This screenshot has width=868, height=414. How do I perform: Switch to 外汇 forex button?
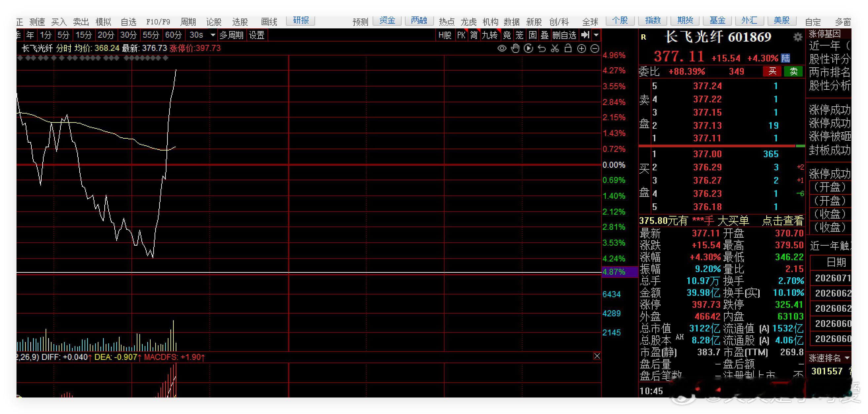point(749,20)
